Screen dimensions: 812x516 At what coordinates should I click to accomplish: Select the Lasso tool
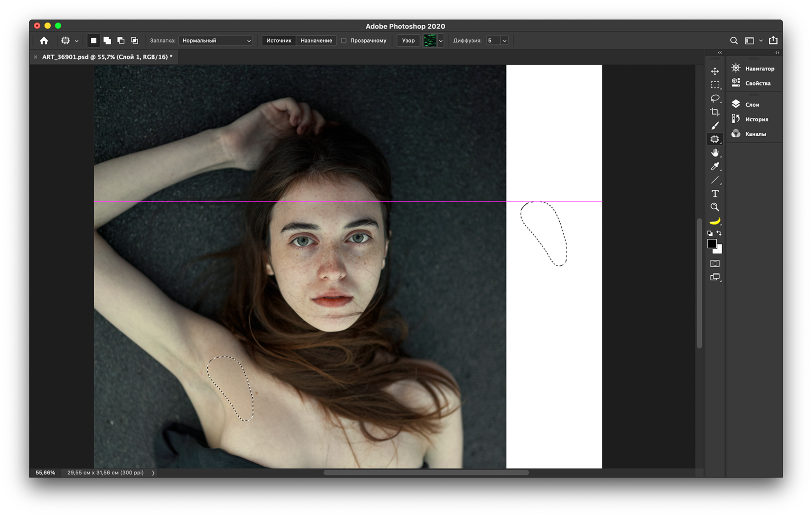tap(715, 98)
